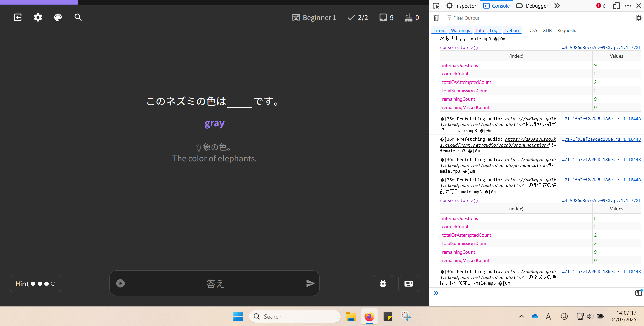The height and width of the screenshot is (326, 644).
Task: Toggle the on-screen keyboard button
Action: [x=409, y=284]
